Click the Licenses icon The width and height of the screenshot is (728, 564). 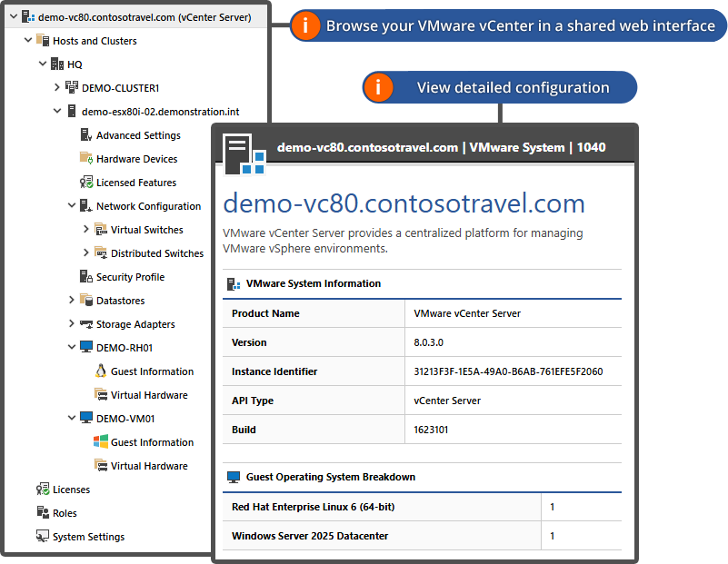[x=43, y=489]
